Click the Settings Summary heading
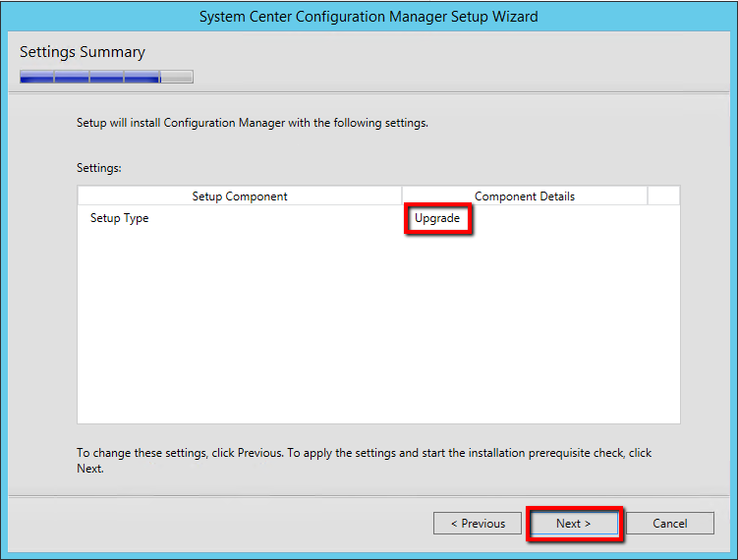 click(83, 52)
